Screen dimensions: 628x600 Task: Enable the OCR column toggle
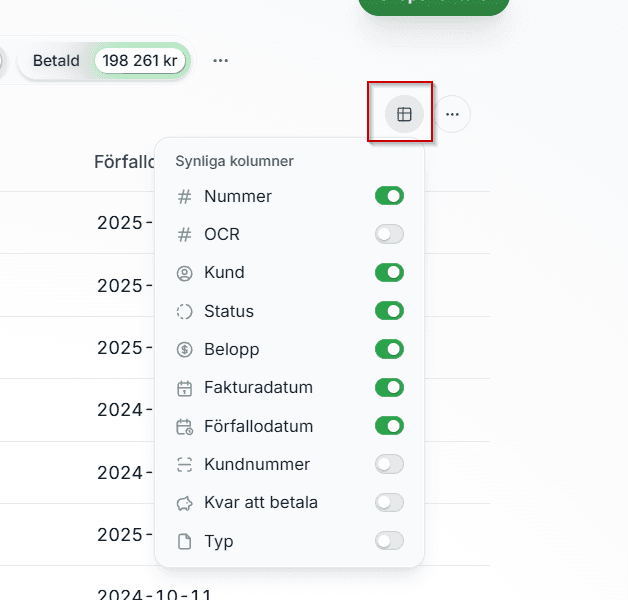(389, 235)
